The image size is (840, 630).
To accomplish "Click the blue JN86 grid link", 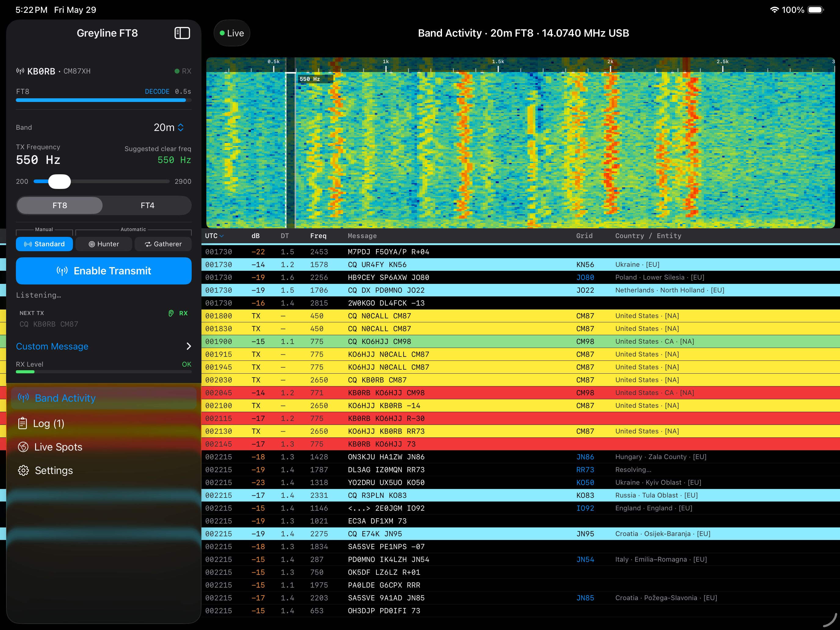I will 585,457.
